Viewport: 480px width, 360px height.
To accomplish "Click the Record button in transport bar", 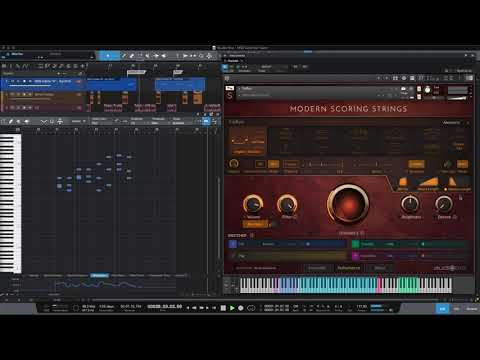I will [x=241, y=308].
